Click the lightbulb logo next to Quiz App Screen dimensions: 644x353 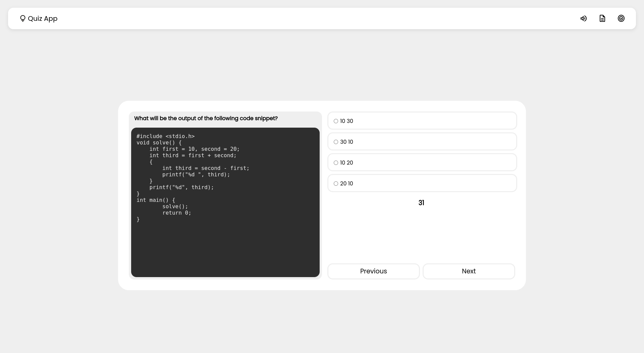22,18
